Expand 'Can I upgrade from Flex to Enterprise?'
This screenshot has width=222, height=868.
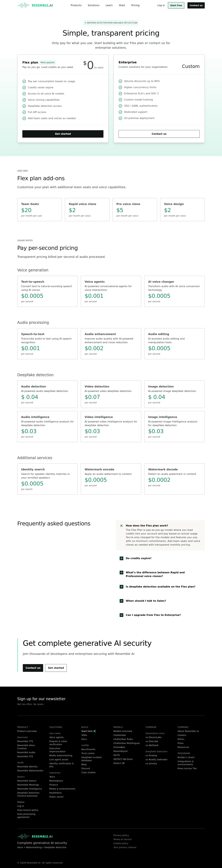121,615
